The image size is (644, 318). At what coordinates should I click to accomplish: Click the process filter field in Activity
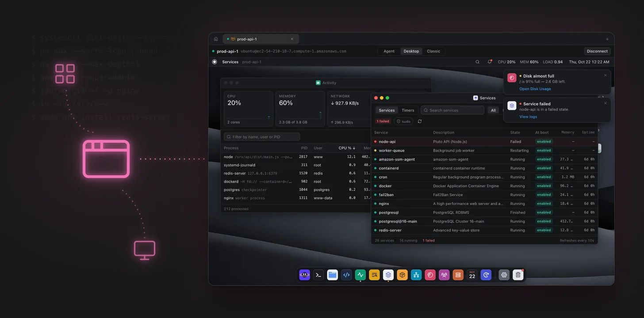[262, 137]
